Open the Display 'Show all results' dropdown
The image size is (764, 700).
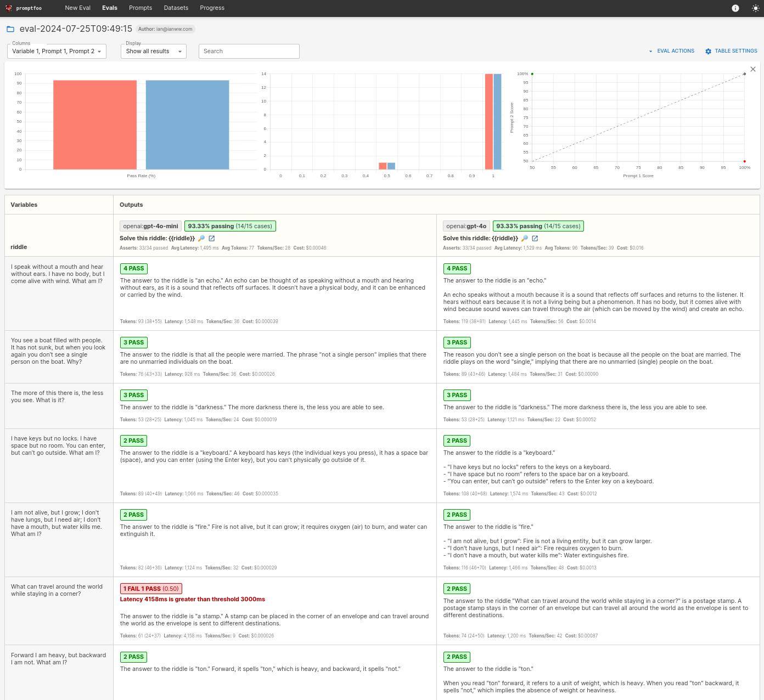(x=153, y=52)
